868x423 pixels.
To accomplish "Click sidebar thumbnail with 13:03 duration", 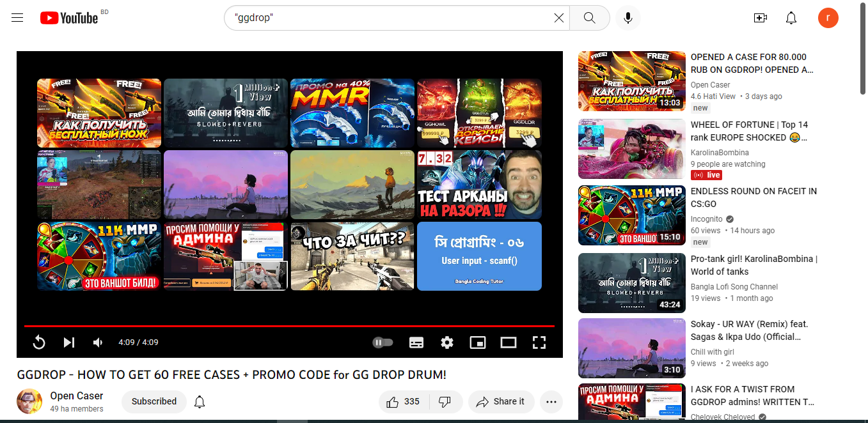I will (x=632, y=81).
